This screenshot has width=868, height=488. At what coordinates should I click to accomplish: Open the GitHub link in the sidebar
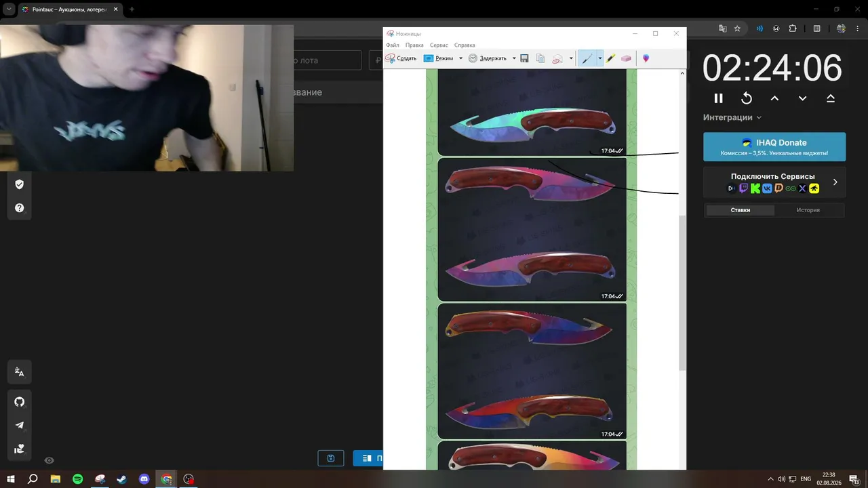[20, 402]
